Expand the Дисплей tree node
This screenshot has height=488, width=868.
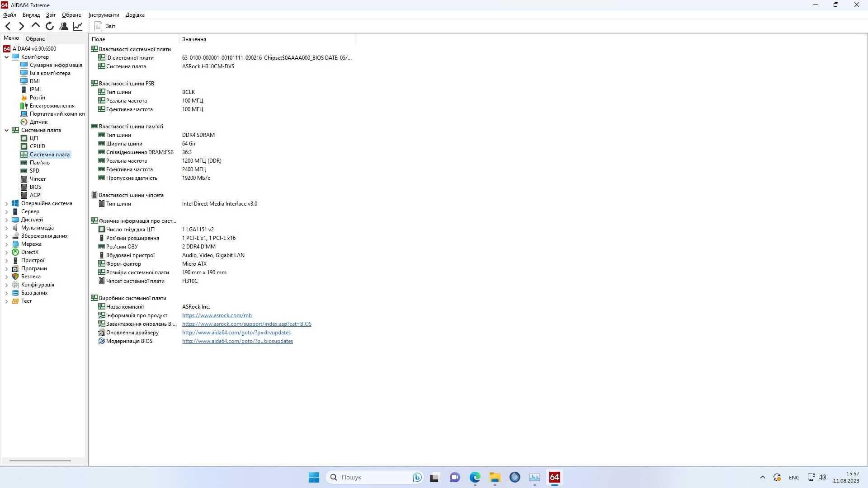coord(6,220)
